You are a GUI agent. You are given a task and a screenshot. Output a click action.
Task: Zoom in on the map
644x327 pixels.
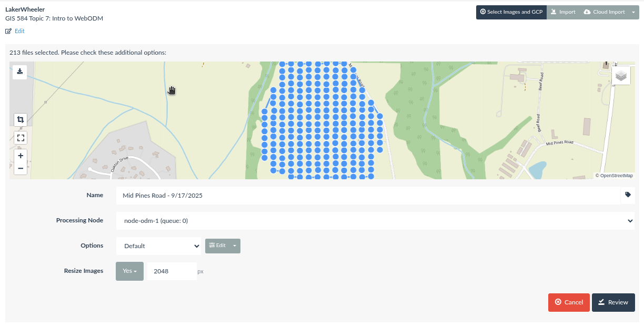coord(21,156)
